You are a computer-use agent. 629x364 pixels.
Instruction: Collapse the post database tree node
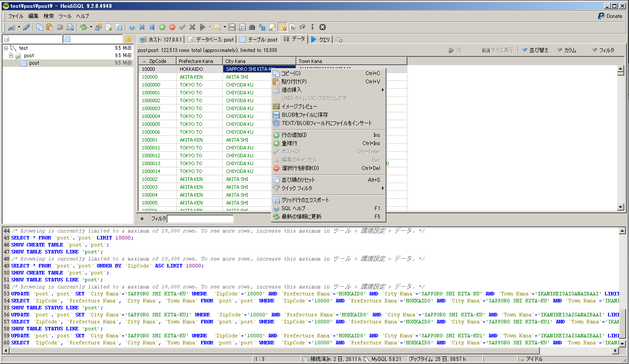11,55
